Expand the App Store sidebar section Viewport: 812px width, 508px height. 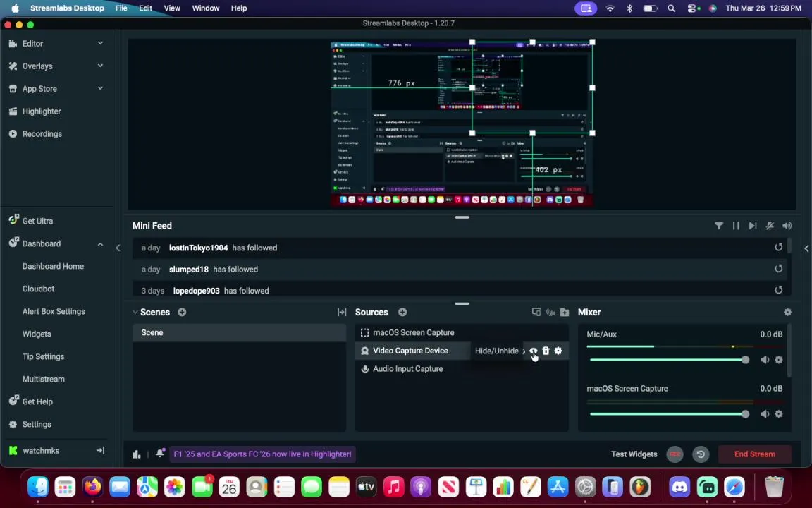pyautogui.click(x=101, y=88)
